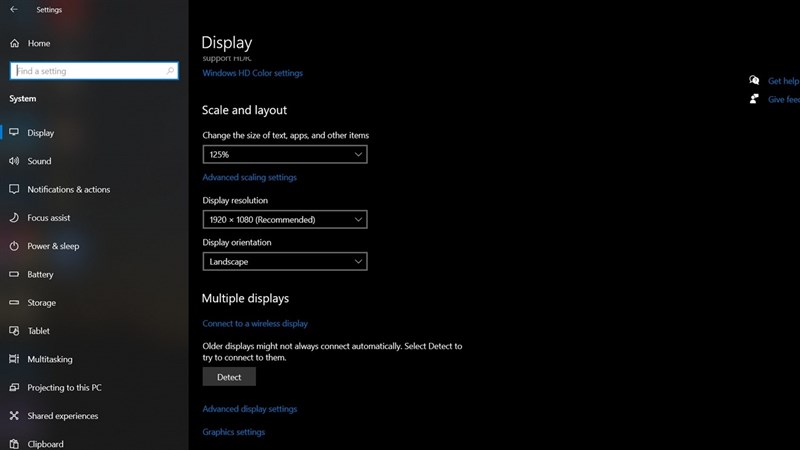Click the Sound speaker icon

[x=14, y=161]
